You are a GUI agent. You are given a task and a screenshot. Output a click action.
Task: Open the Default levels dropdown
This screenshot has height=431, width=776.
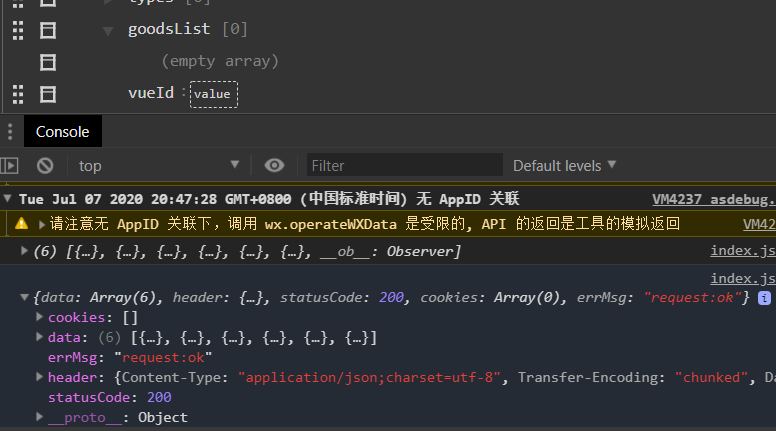pyautogui.click(x=564, y=165)
